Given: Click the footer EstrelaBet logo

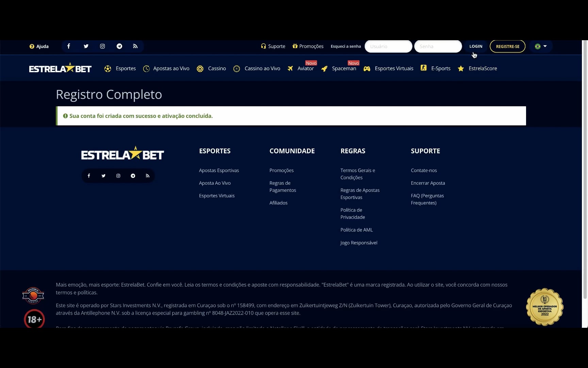Looking at the screenshot, I should [122, 154].
